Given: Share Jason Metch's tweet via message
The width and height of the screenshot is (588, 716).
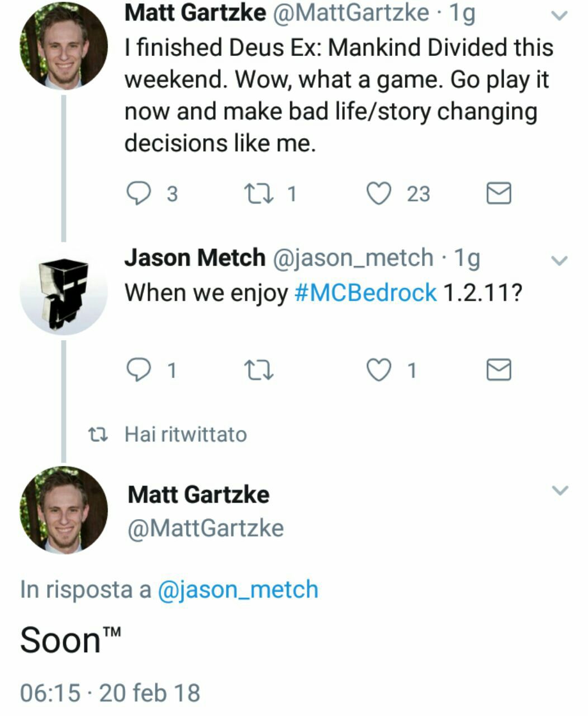Looking at the screenshot, I should [498, 370].
